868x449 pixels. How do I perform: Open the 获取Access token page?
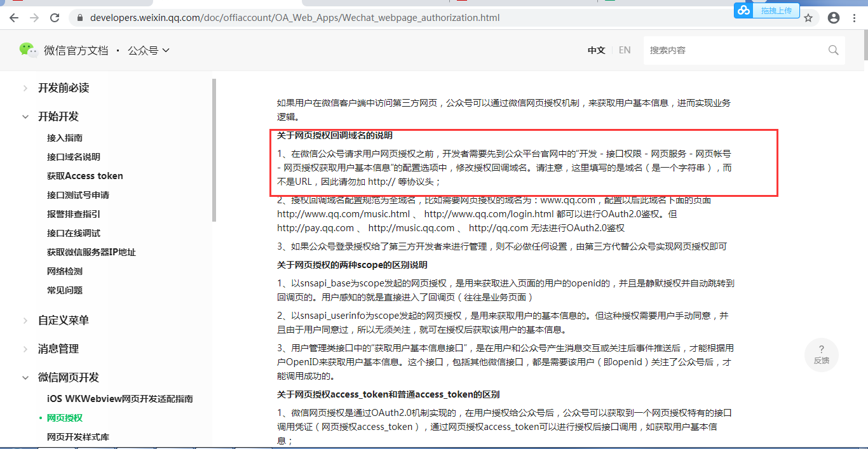pyautogui.click(x=85, y=176)
